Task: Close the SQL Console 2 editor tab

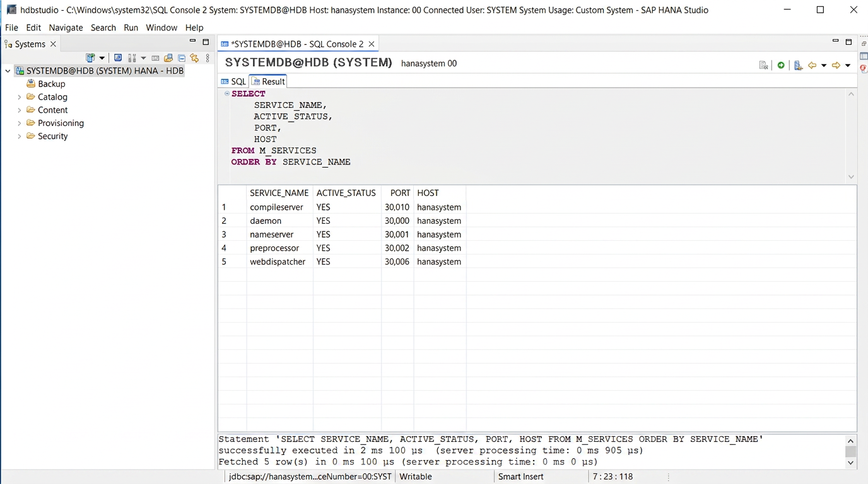Action: 372,44
